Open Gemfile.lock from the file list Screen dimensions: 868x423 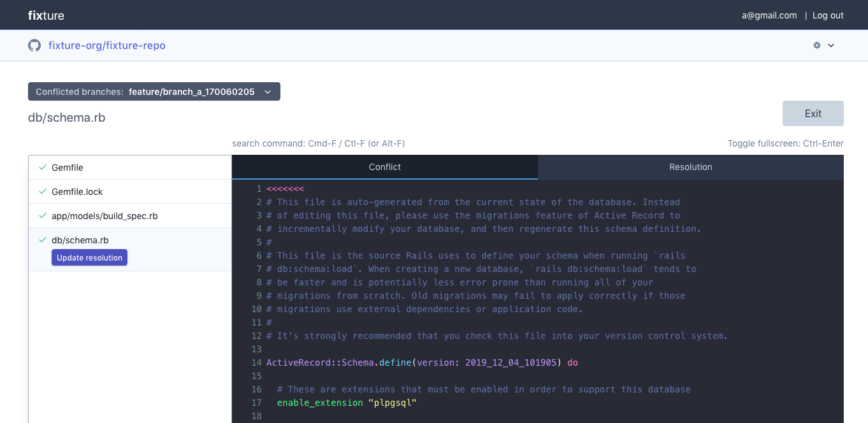pos(77,192)
